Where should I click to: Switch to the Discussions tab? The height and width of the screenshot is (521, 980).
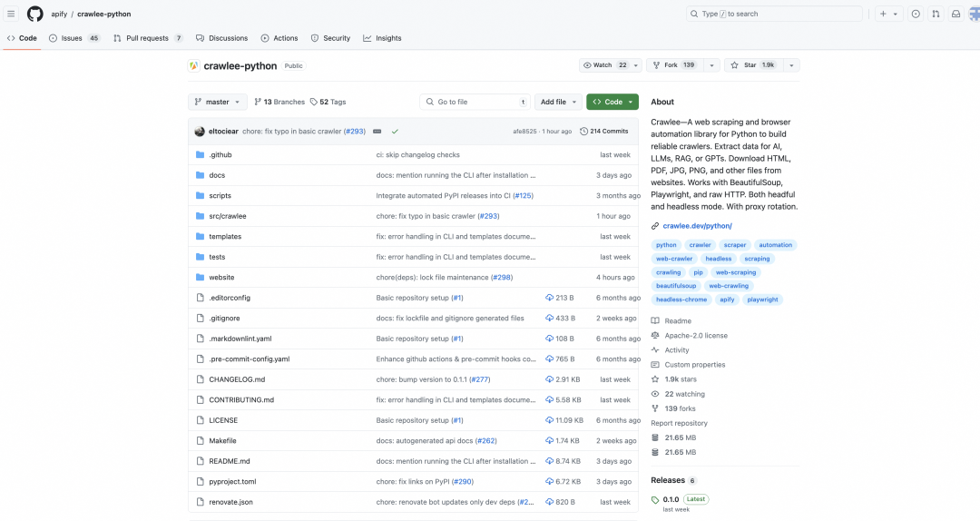coord(222,38)
